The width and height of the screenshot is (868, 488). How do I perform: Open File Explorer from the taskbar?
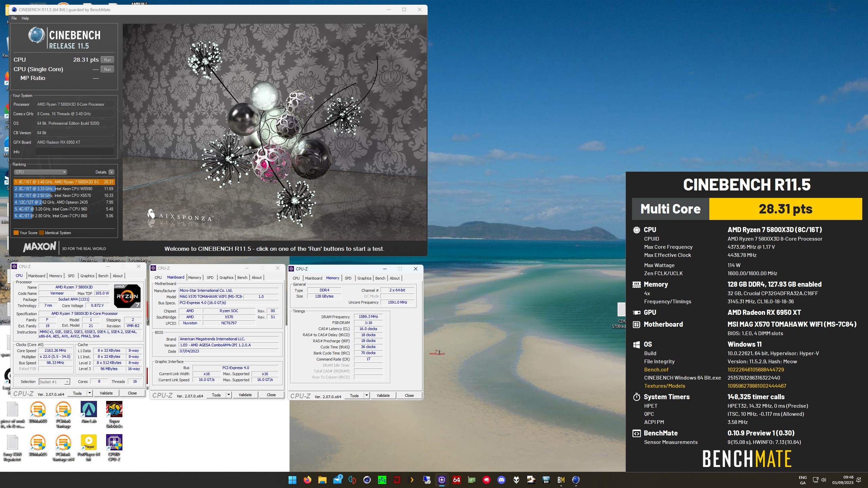[x=322, y=480]
